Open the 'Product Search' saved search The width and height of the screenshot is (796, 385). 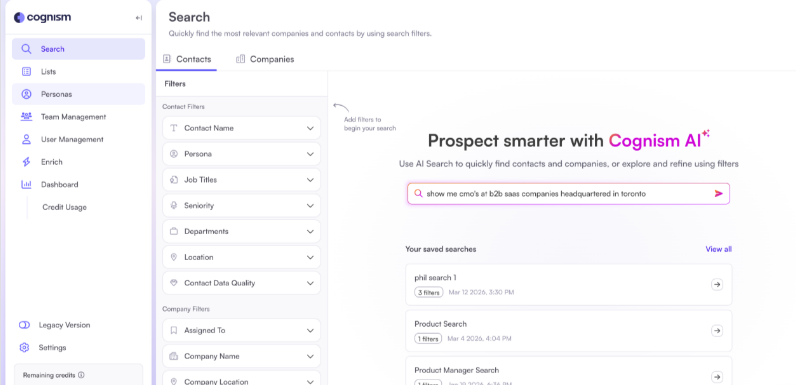pyautogui.click(x=569, y=331)
